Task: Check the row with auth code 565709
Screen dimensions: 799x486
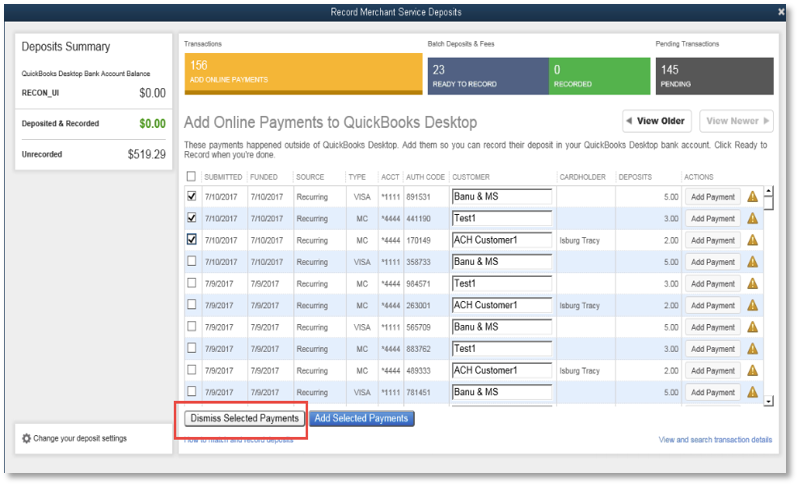Action: pyautogui.click(x=192, y=326)
